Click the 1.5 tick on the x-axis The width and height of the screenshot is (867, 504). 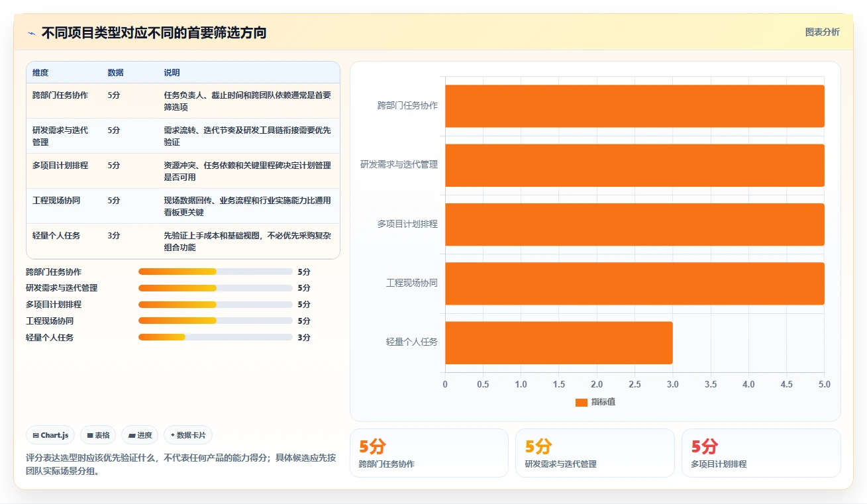pos(559,384)
